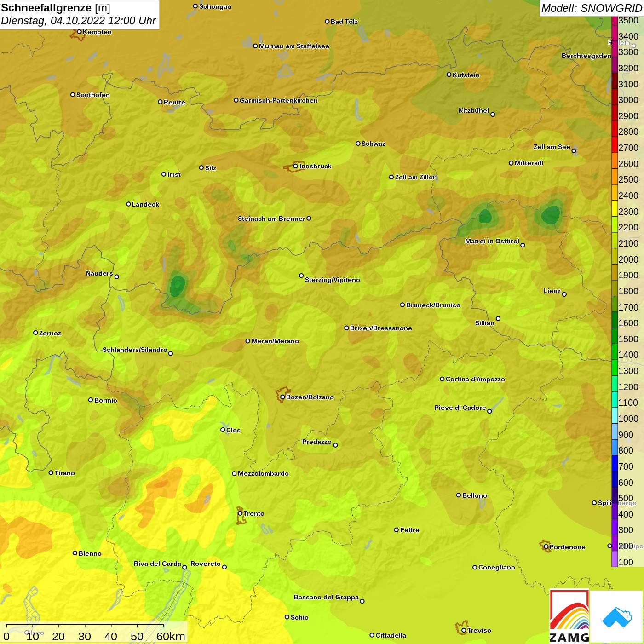
Task: Click the "Modell: SNOWGRID" label
Action: pos(591,8)
